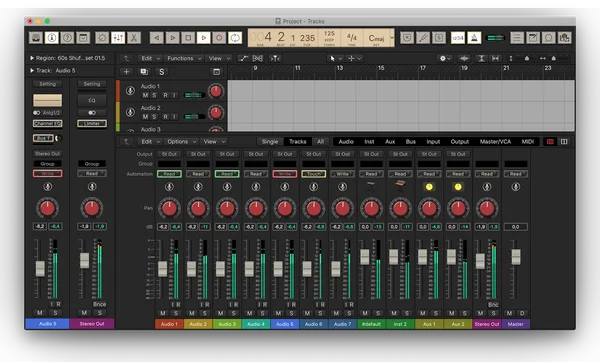The image size is (600, 362).
Task: Open the Mixer Options menu
Action: pos(181,142)
